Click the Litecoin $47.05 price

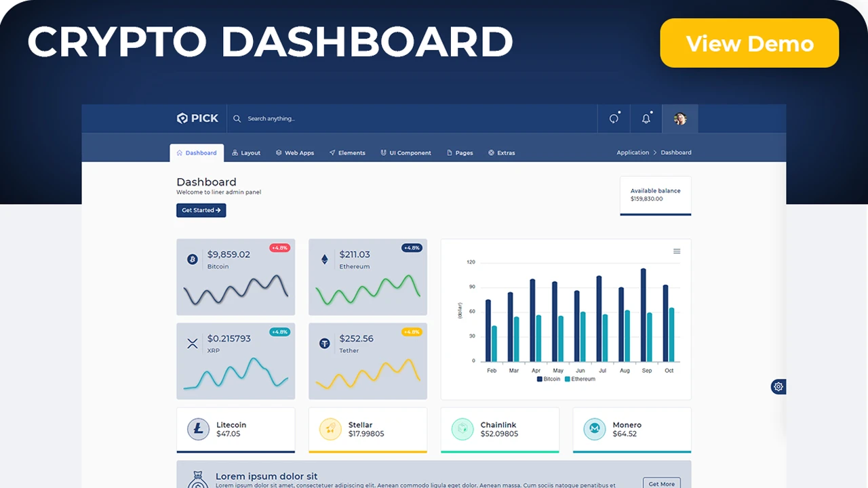[229, 434]
